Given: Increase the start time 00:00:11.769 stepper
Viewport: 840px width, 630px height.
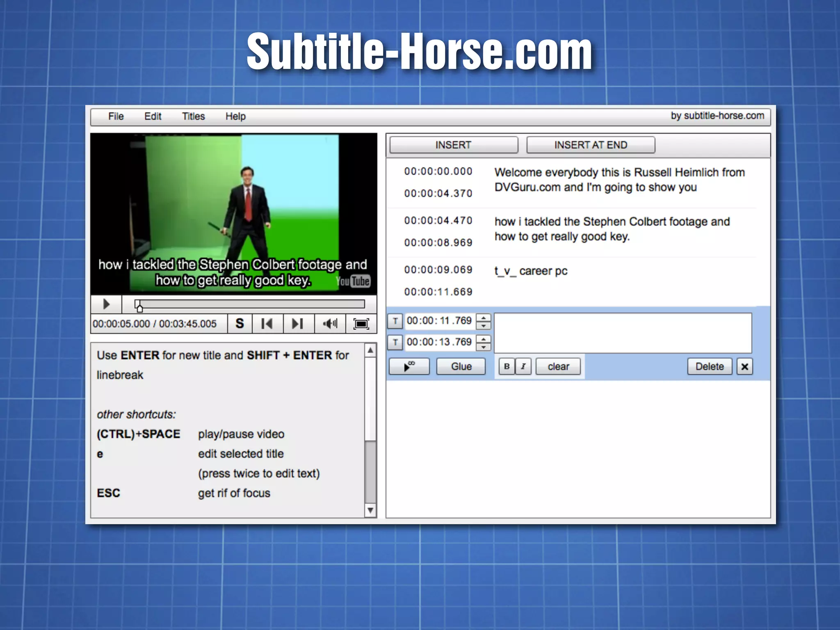Looking at the screenshot, I should tap(484, 317).
